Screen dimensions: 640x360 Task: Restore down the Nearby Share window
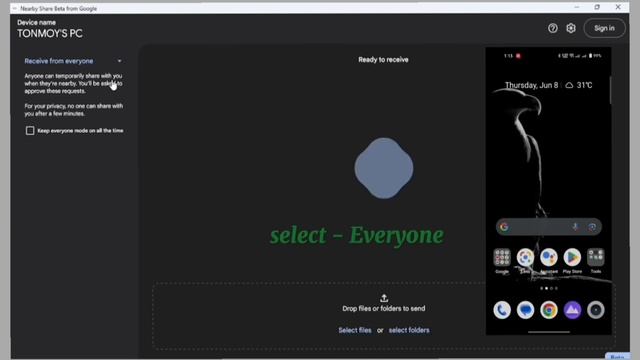tap(597, 7)
